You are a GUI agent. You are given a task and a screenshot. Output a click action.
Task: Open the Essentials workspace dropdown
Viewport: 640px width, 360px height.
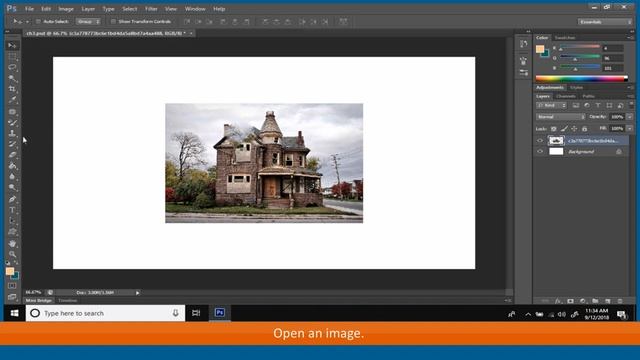604,22
